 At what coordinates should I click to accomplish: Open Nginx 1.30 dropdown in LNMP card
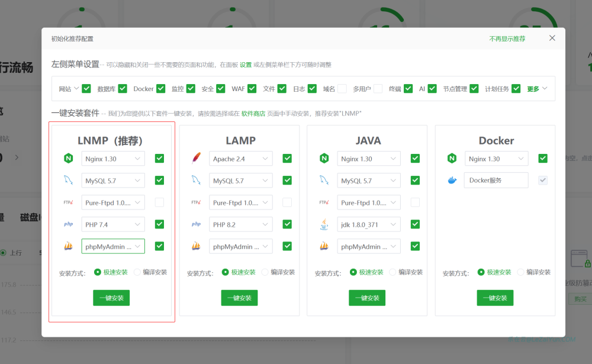[x=113, y=159]
